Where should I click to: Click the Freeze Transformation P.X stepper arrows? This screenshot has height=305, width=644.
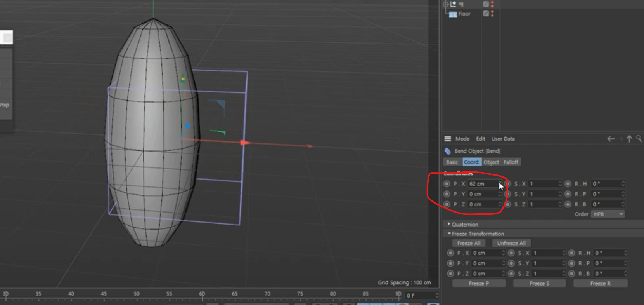(503, 253)
